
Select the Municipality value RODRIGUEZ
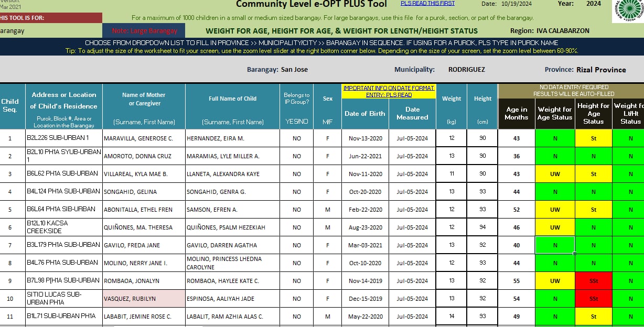point(466,69)
